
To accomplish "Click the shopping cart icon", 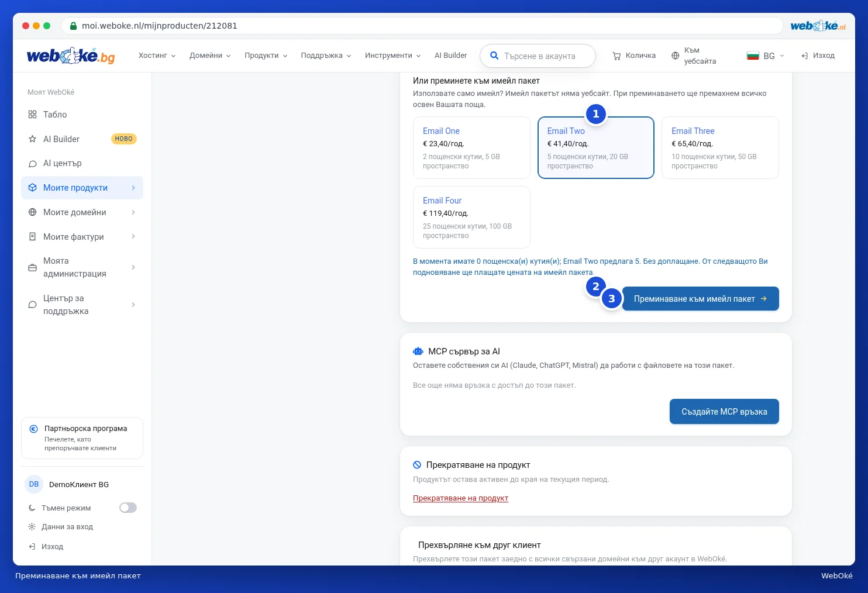I will [616, 56].
